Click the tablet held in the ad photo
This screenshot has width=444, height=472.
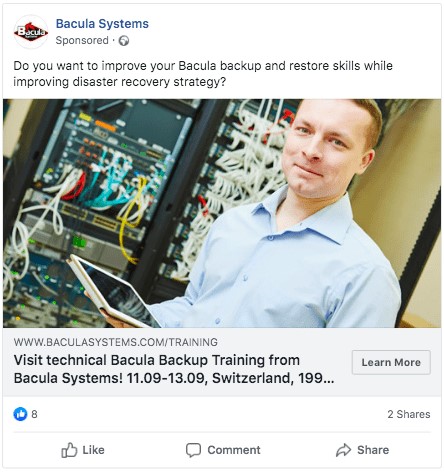pos(113,291)
